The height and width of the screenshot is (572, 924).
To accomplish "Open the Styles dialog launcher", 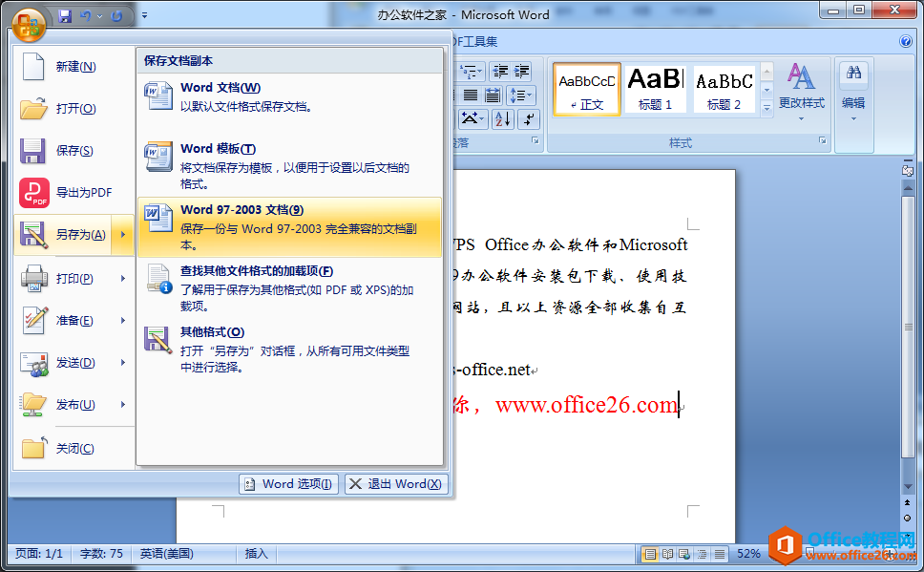I will (x=822, y=140).
